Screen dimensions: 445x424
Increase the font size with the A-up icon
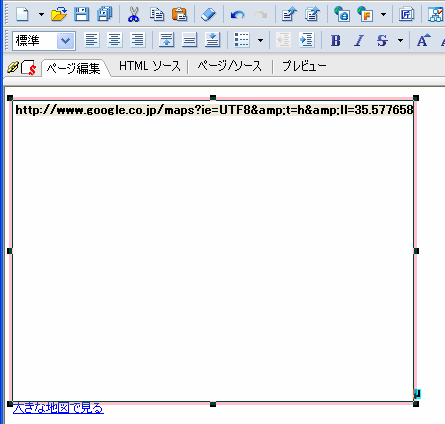pos(423,41)
